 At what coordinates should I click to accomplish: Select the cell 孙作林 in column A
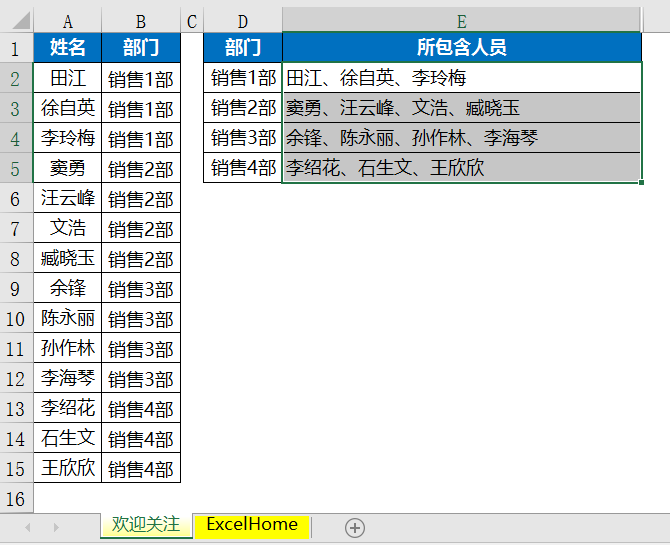68,348
